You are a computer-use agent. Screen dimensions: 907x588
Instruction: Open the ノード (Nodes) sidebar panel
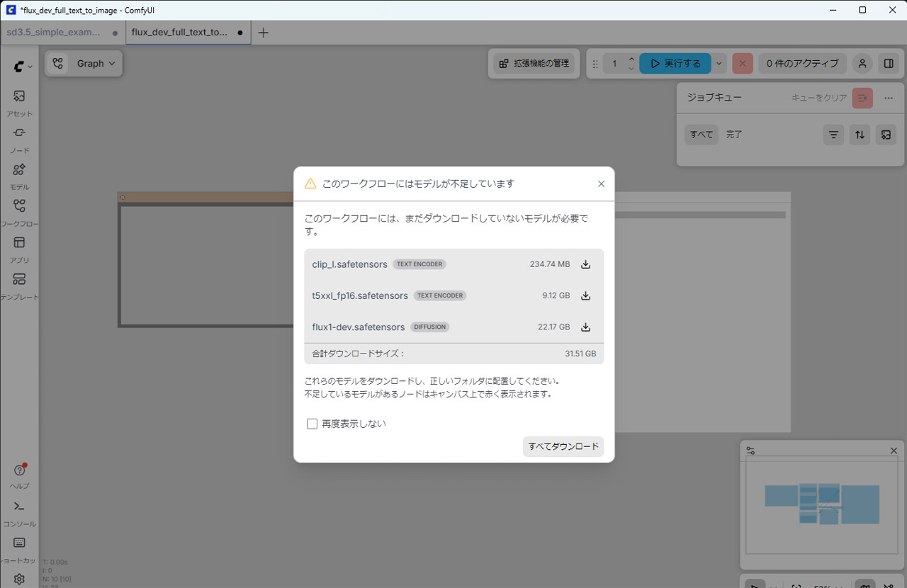tap(19, 139)
